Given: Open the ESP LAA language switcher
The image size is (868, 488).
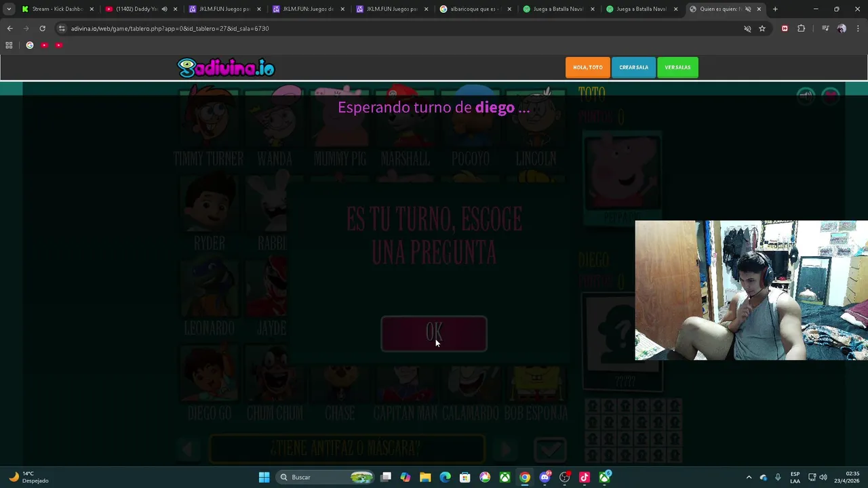Looking at the screenshot, I should click(x=795, y=477).
